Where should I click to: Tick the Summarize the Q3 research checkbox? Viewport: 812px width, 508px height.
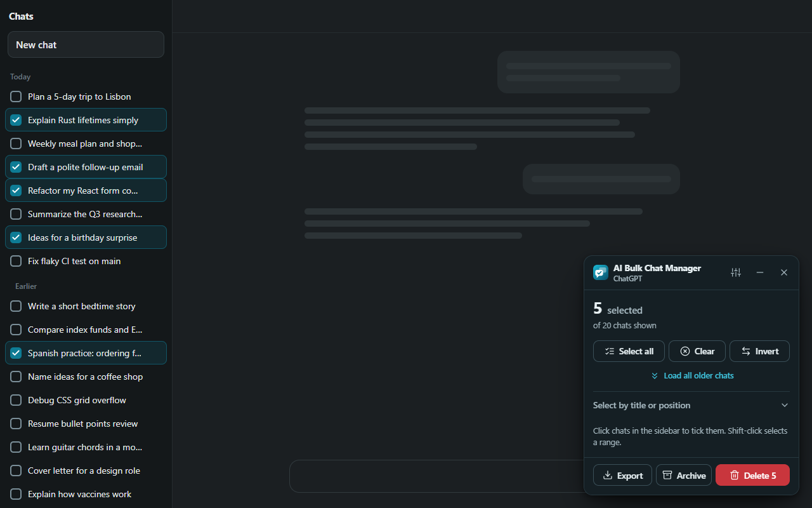(x=16, y=214)
